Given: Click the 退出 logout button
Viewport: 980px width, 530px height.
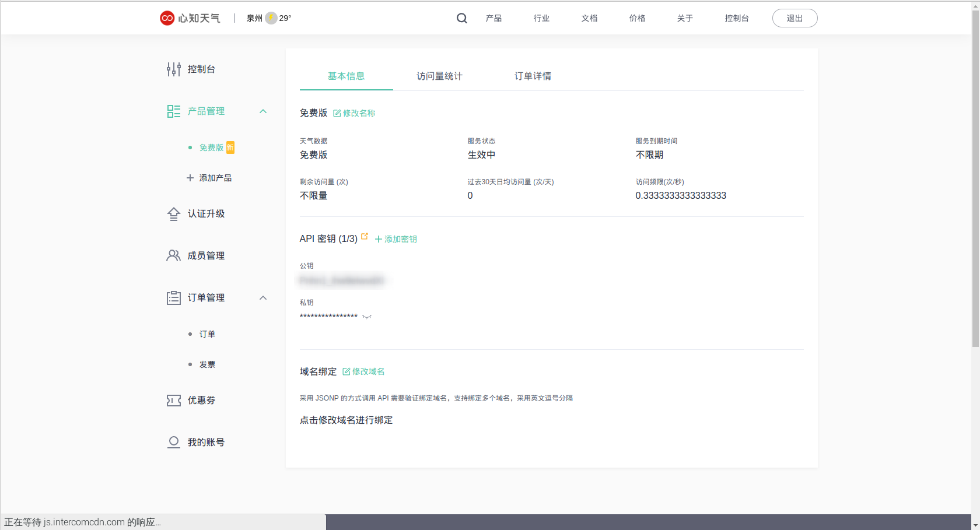Looking at the screenshot, I should pos(794,18).
